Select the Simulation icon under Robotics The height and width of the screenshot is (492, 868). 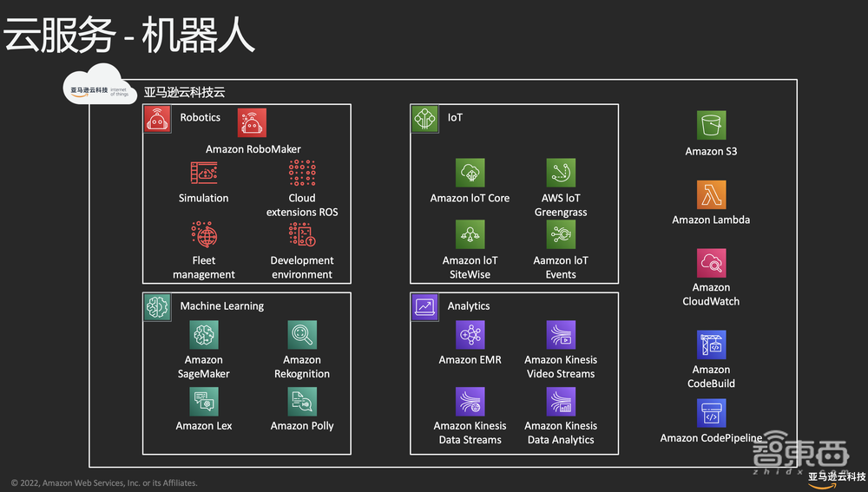tap(204, 173)
